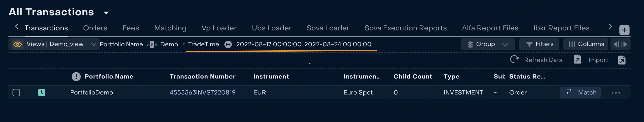
Task: Click the Filters button
Action: pos(539,44)
